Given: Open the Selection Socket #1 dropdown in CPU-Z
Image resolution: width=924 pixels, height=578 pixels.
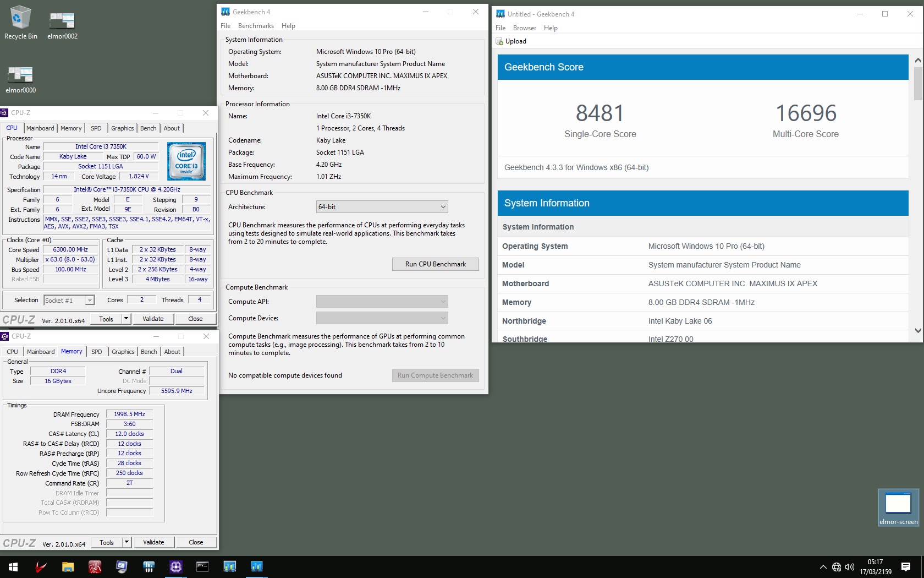Looking at the screenshot, I should (x=69, y=300).
